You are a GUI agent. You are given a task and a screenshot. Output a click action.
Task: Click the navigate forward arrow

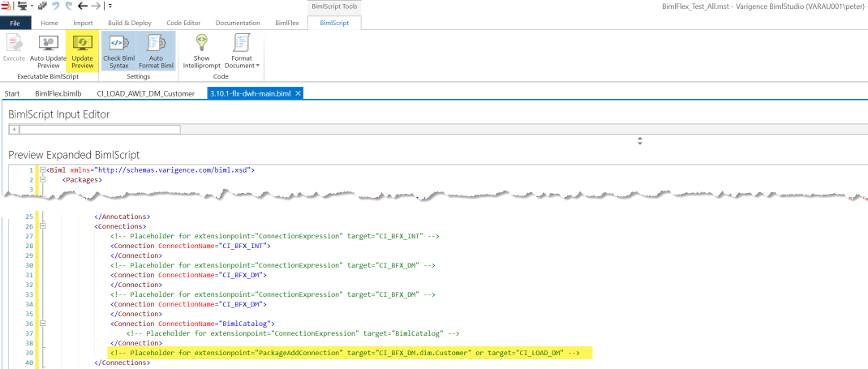(96, 6)
